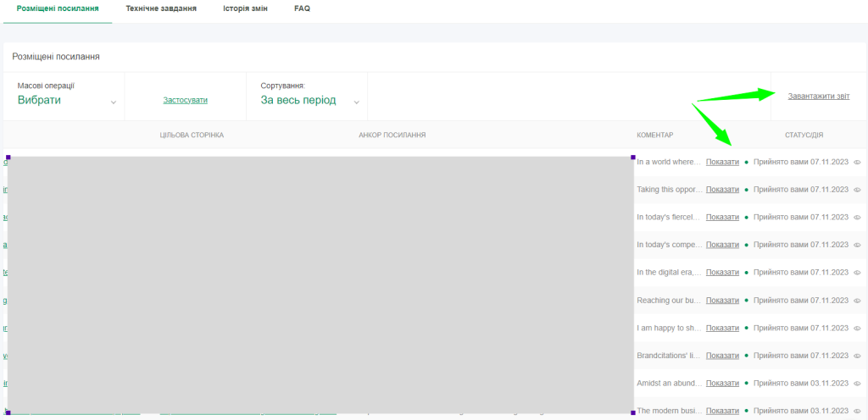Viewport: 868px width, 420px height.
Task: Click the chevron next to За весь період
Action: [357, 102]
